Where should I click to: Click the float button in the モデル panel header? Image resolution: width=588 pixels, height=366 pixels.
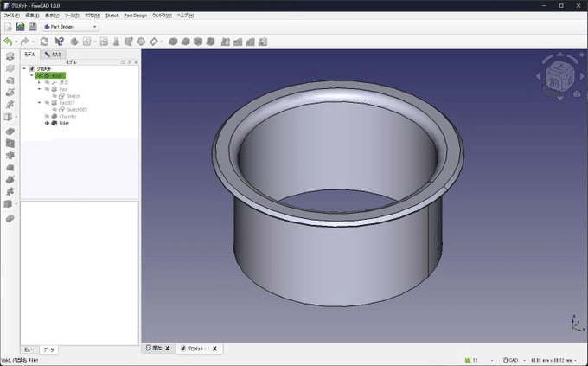tap(130, 62)
